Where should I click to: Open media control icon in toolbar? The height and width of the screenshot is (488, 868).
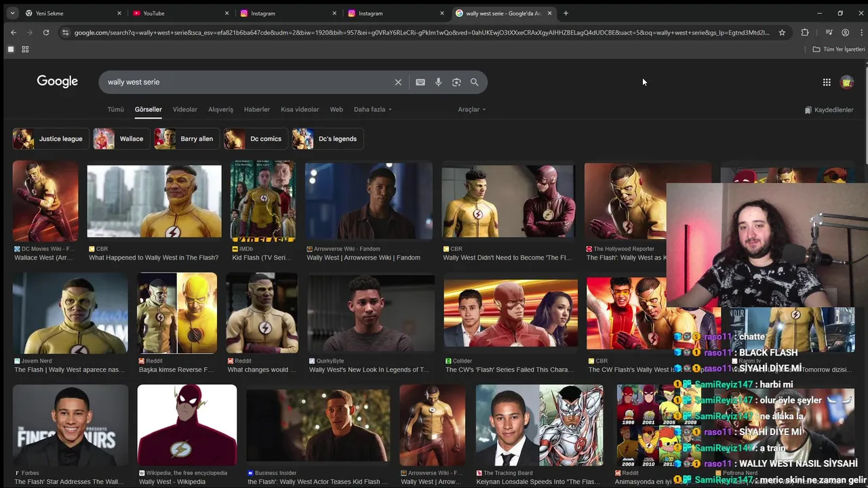coord(829,32)
